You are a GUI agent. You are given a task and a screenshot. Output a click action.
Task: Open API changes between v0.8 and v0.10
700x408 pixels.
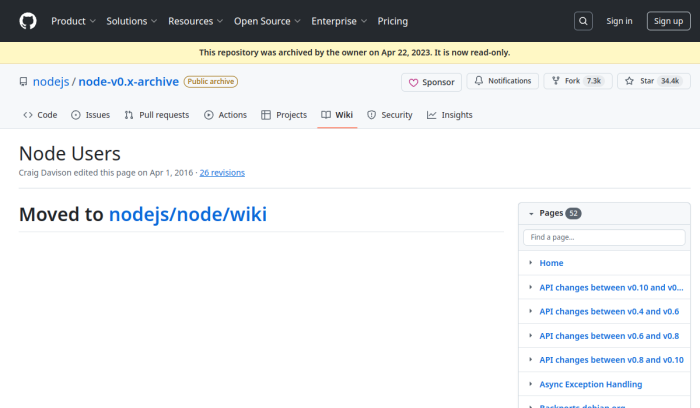click(612, 360)
